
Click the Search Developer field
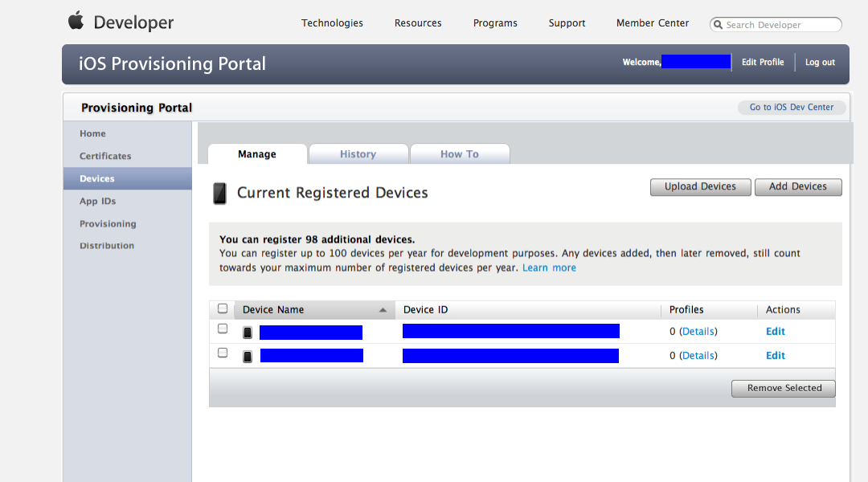point(780,25)
